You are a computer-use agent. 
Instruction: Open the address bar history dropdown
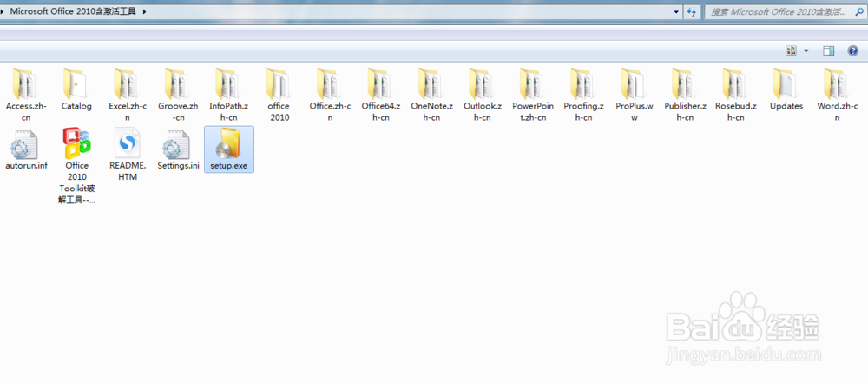[677, 11]
